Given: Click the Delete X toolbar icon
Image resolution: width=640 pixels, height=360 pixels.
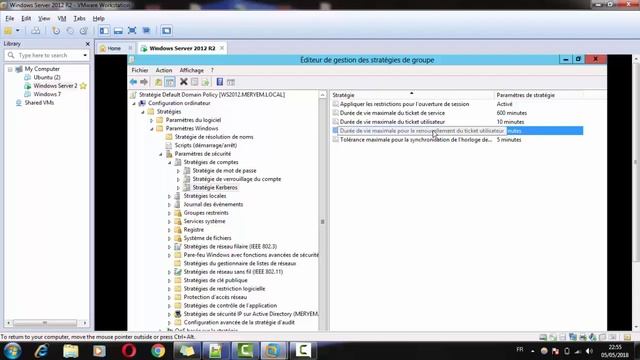Looking at the screenshot, I should [184, 82].
